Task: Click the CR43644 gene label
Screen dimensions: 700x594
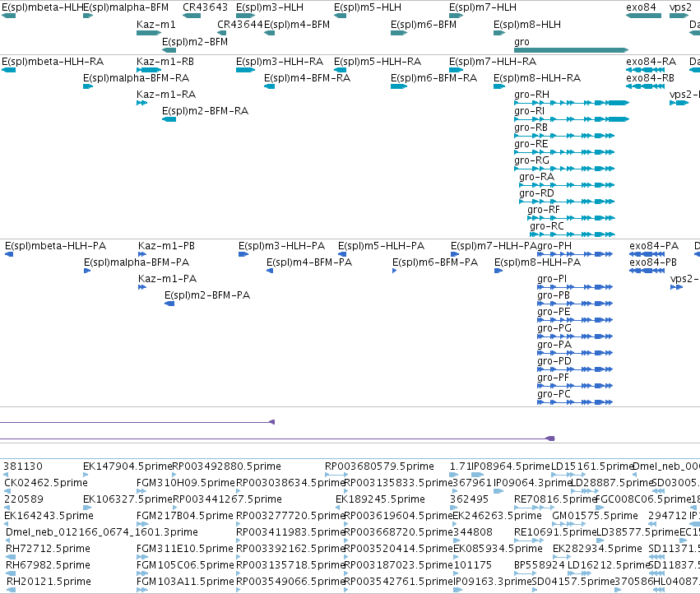Action: 239,25
